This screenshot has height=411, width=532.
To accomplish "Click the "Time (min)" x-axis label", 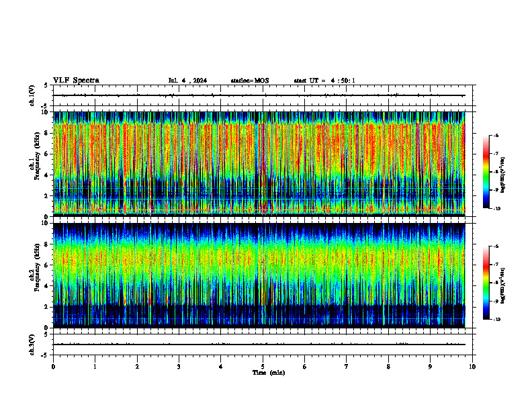I will (269, 373).
